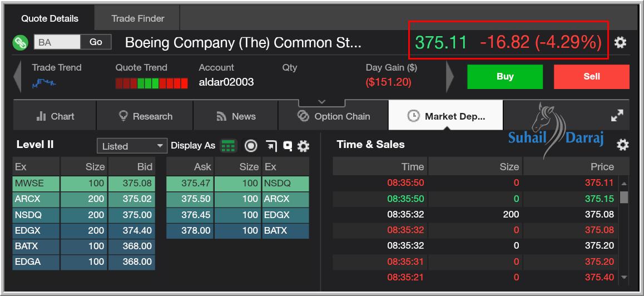Click left arrow of quote info strip
644x296 pixels.
[x=17, y=76]
